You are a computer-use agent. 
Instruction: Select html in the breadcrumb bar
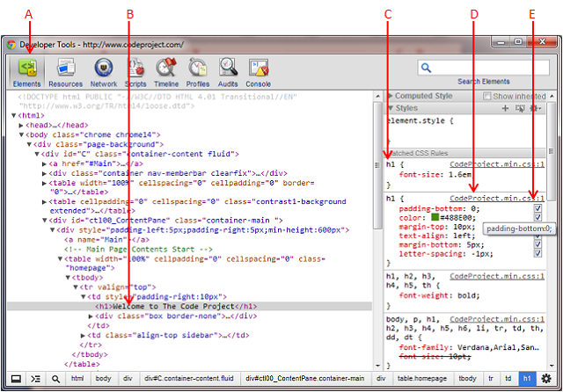77,379
